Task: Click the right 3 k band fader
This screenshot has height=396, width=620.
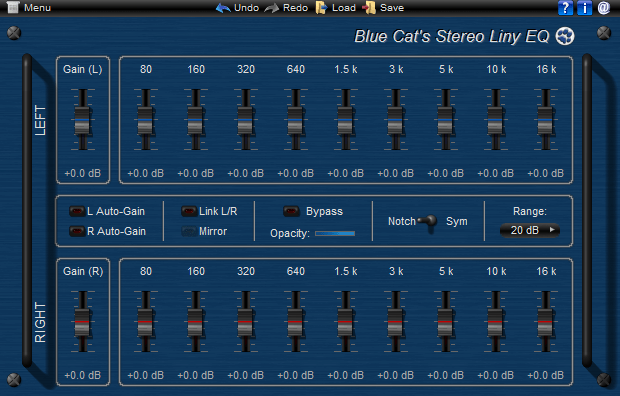Action: [x=395, y=322]
